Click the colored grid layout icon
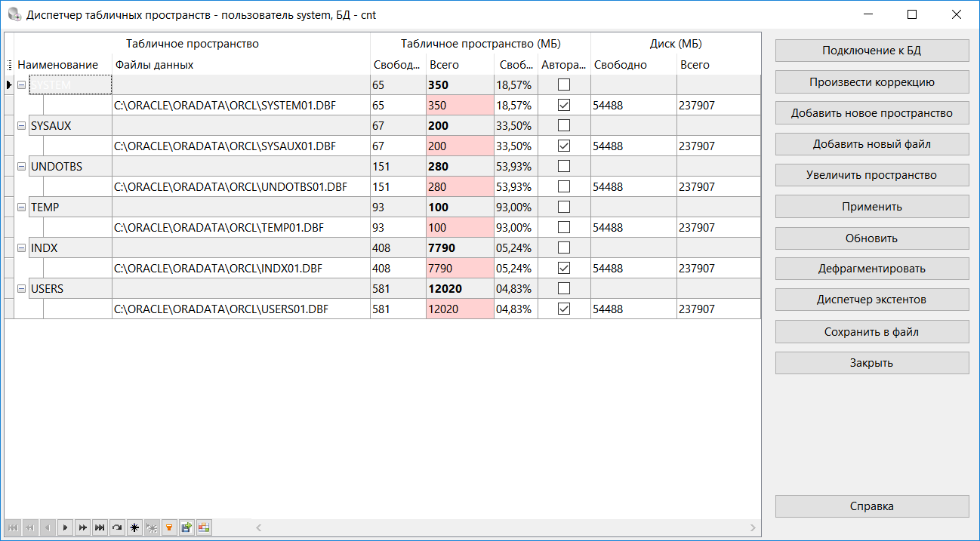Screen dimensions: 980x541 [204, 527]
